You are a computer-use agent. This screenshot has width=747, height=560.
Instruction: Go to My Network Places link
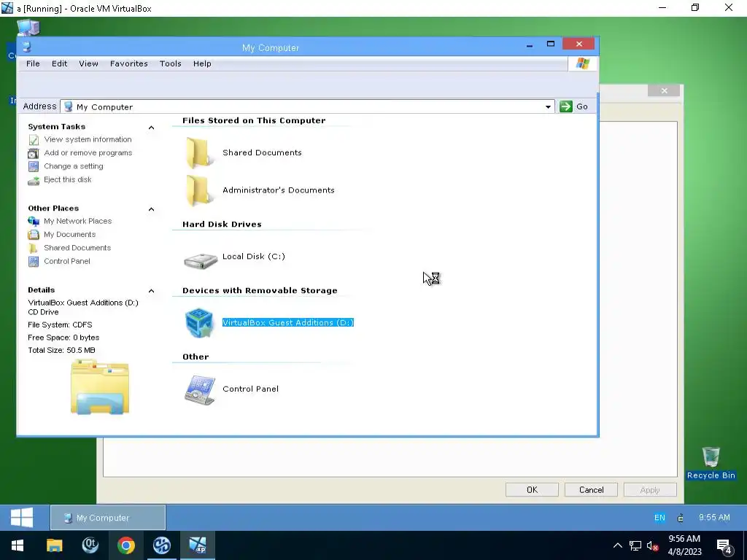(77, 221)
